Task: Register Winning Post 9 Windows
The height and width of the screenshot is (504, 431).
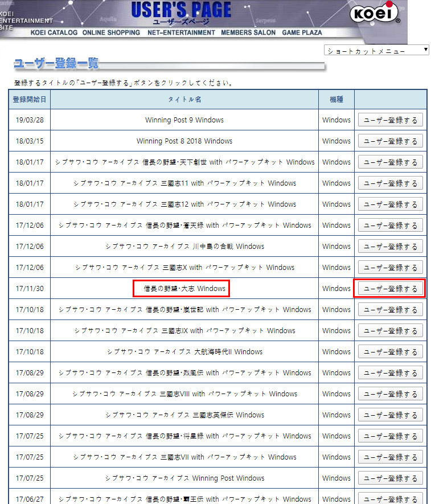Action: (391, 120)
